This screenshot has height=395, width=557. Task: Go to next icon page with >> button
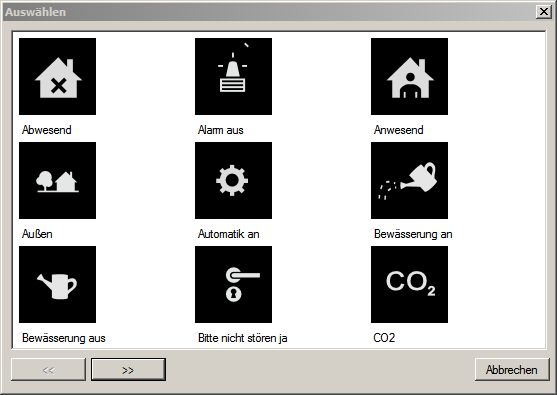pos(128,370)
